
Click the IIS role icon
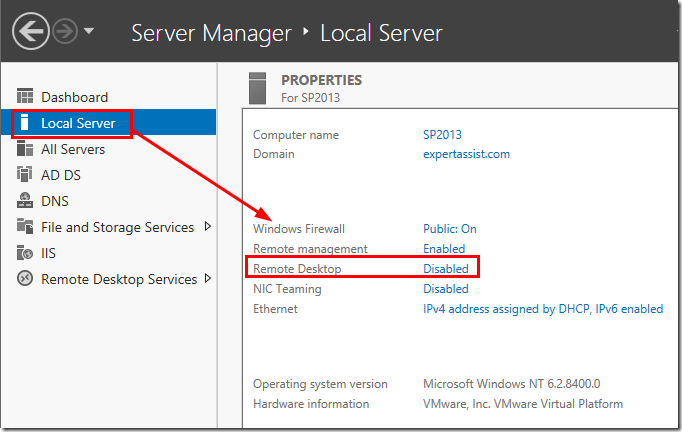(x=25, y=253)
